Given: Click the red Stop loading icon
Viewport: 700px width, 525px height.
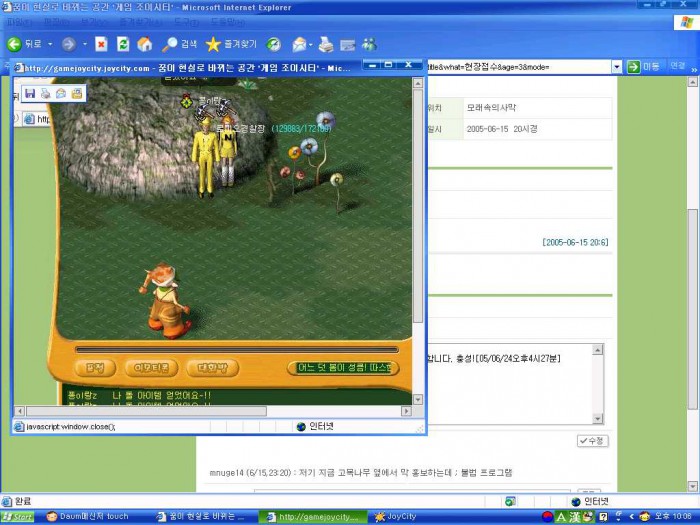Looking at the screenshot, I should pos(101,44).
